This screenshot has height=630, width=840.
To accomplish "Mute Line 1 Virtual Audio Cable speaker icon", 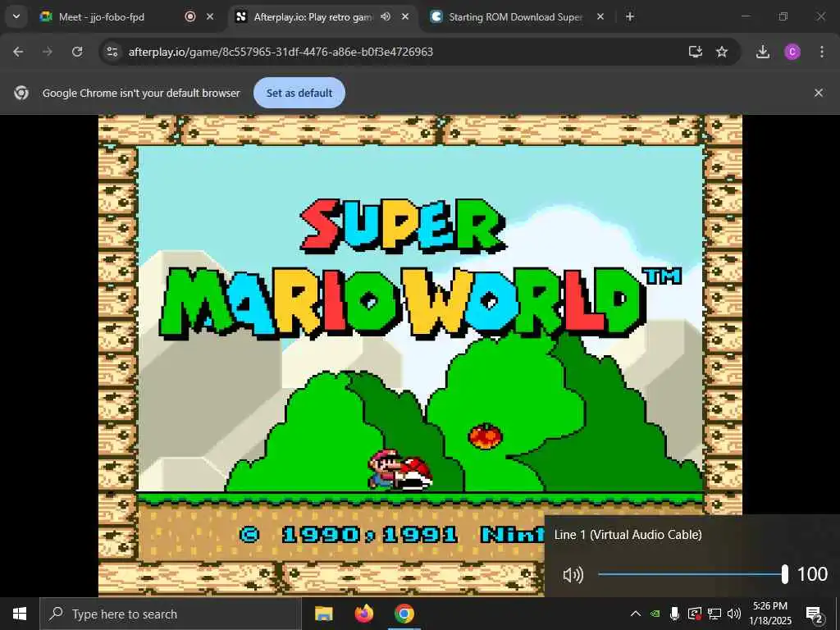I will (573, 575).
